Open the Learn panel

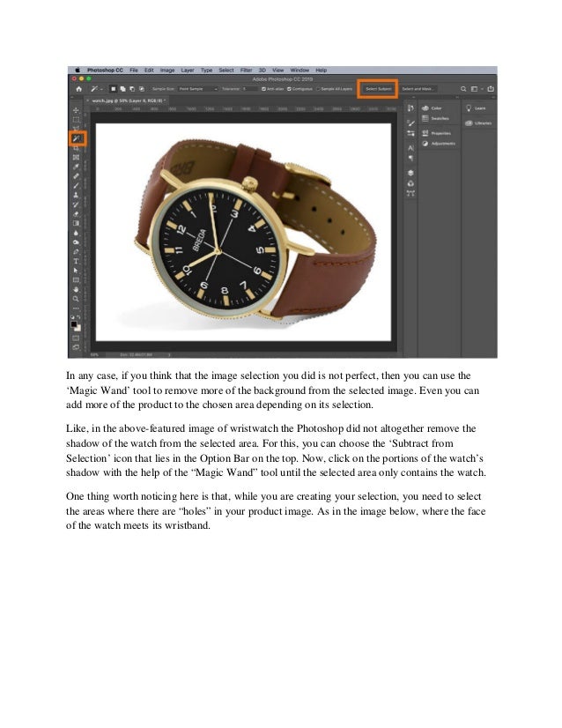(x=476, y=108)
